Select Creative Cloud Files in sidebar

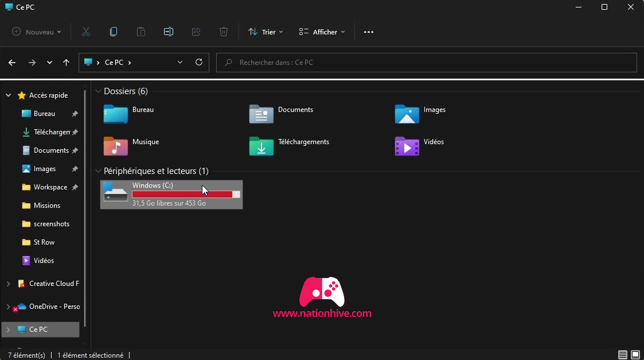click(54, 284)
